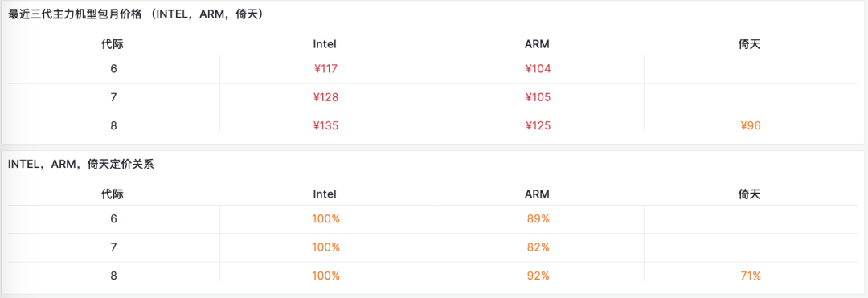Click the 倚天 header in pricing relation table
This screenshot has height=298, width=868.
pos(750,194)
